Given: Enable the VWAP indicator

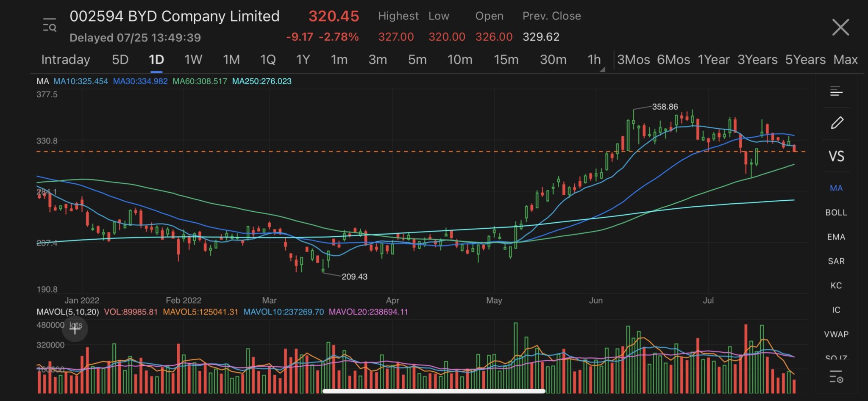Looking at the screenshot, I should (836, 334).
